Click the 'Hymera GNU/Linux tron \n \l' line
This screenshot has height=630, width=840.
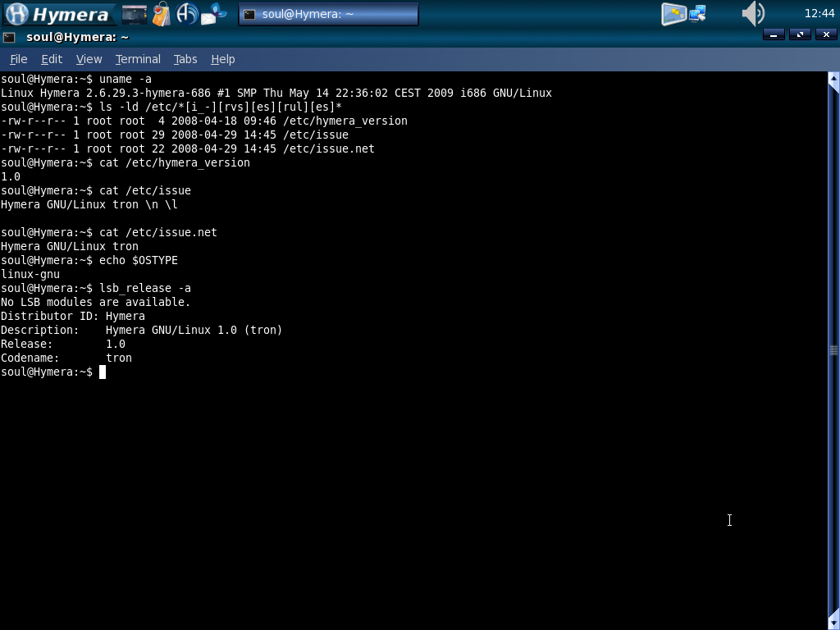(89, 204)
